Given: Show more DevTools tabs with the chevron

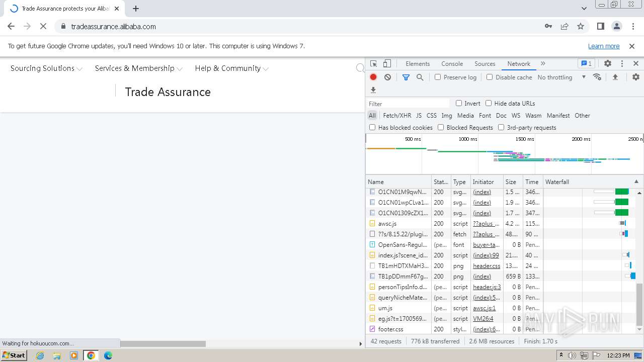Looking at the screenshot, I should tap(543, 64).
